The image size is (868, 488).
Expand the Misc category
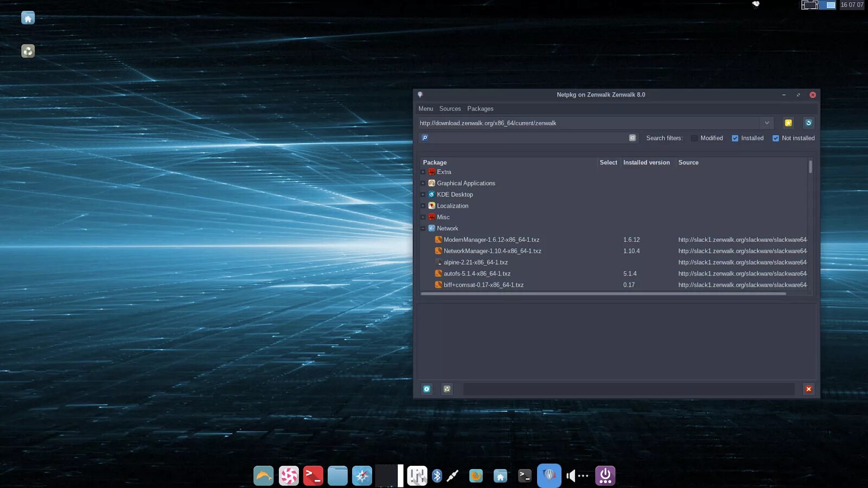pyautogui.click(x=423, y=217)
